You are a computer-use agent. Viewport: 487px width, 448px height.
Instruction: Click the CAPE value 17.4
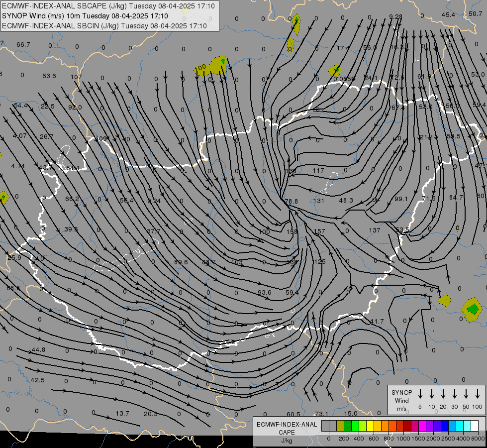pyautogui.click(x=343, y=48)
